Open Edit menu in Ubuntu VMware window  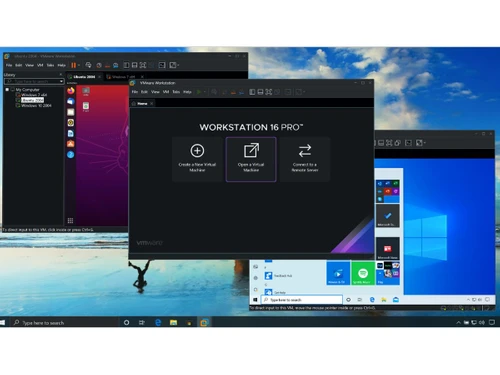point(19,65)
